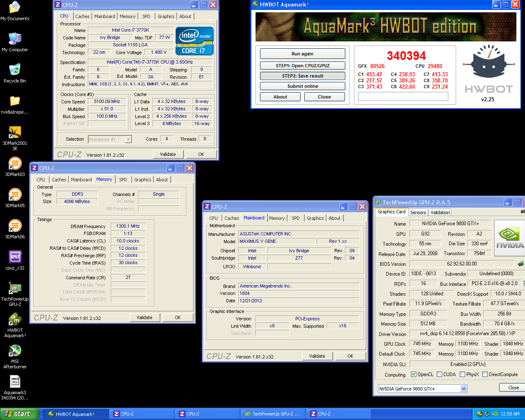Open TechPowerUp GPU-Z desktop shortcut
Screen dimensions: 525x420
point(15,294)
